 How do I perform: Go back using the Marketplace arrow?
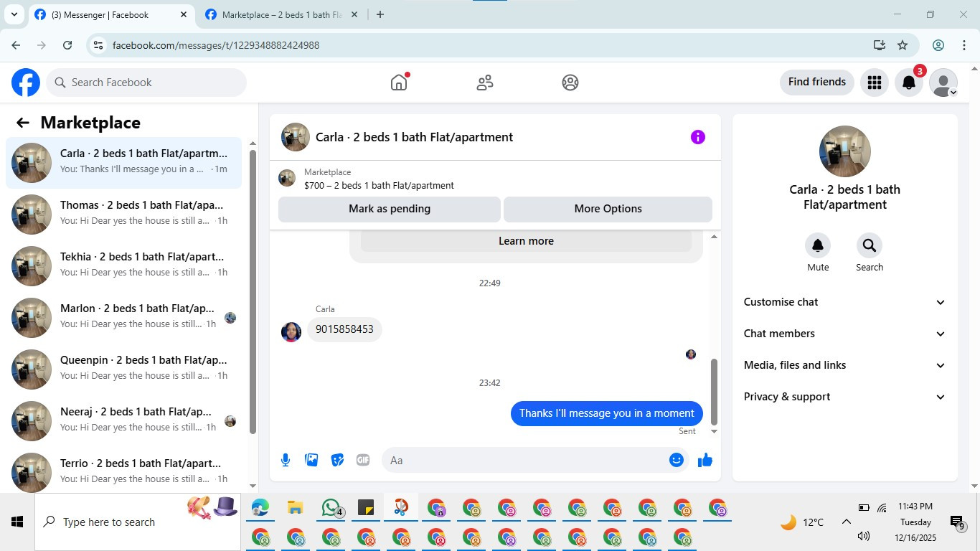[23, 123]
